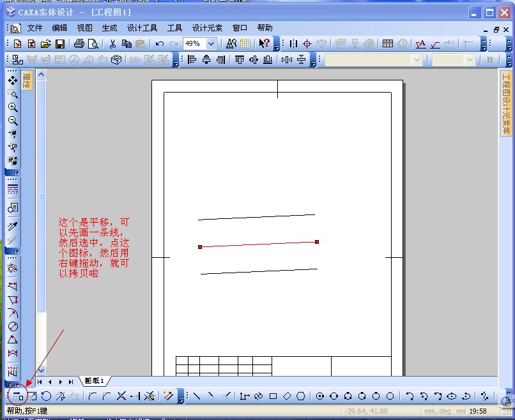Image resolution: width=515 pixels, height=420 pixels.
Task: Select the rectangle drawing tool
Action: pos(273,396)
